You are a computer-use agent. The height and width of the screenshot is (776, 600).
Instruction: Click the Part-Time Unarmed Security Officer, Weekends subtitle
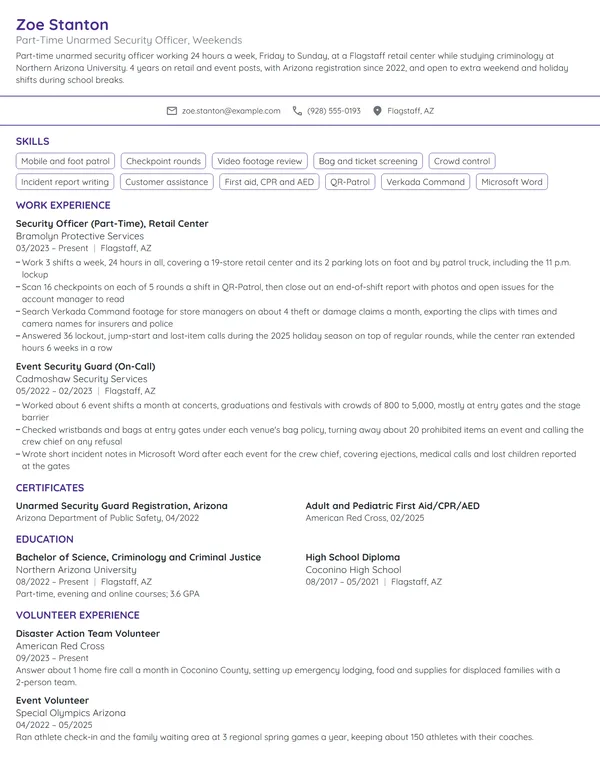pos(129,40)
